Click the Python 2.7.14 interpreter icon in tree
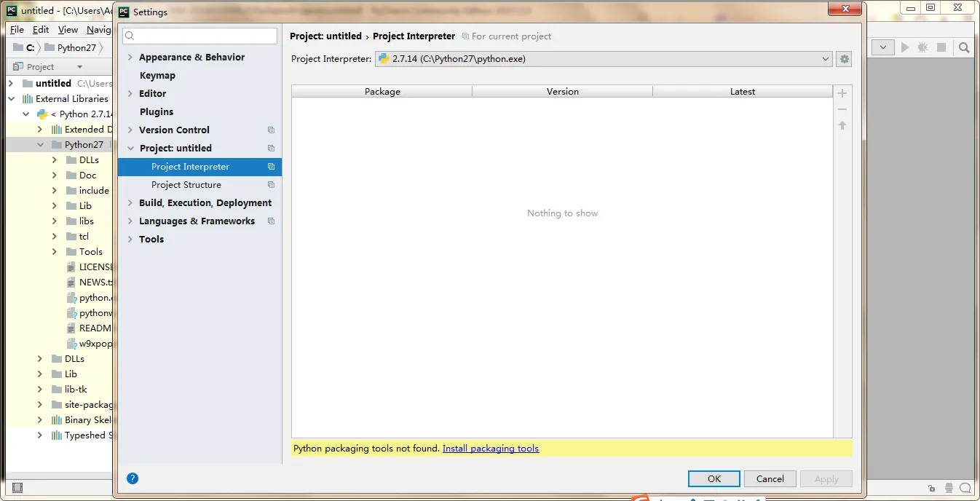 pyautogui.click(x=42, y=114)
